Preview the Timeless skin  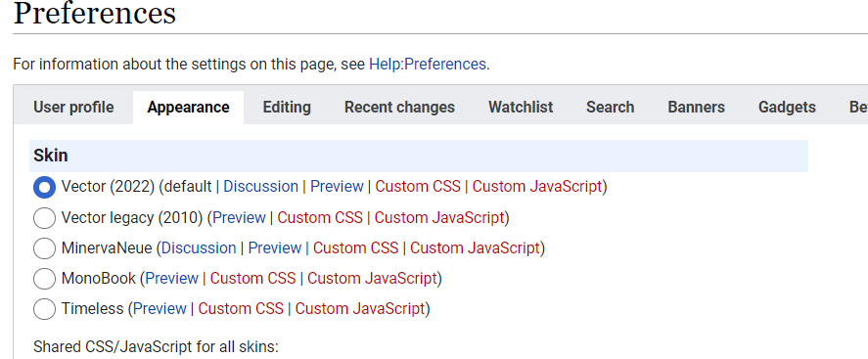click(160, 309)
